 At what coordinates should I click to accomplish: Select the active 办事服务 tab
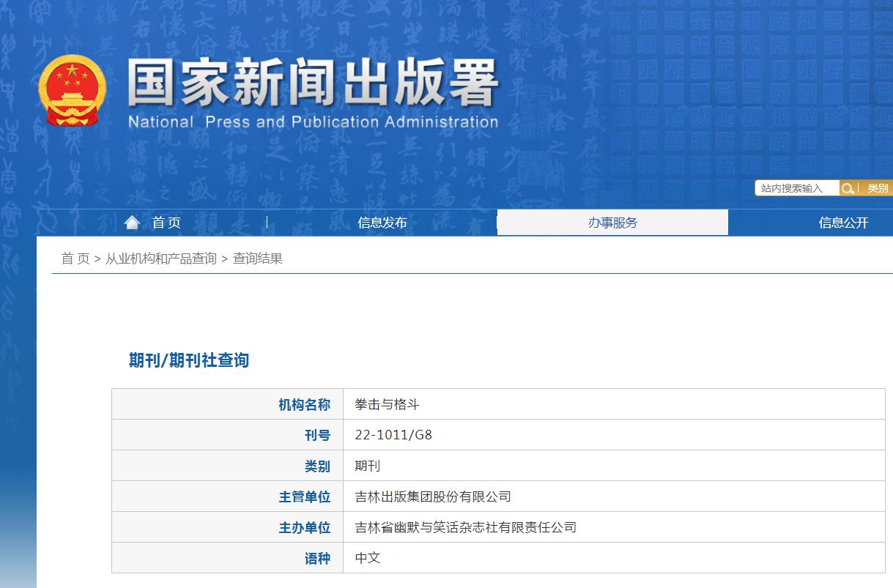click(612, 223)
